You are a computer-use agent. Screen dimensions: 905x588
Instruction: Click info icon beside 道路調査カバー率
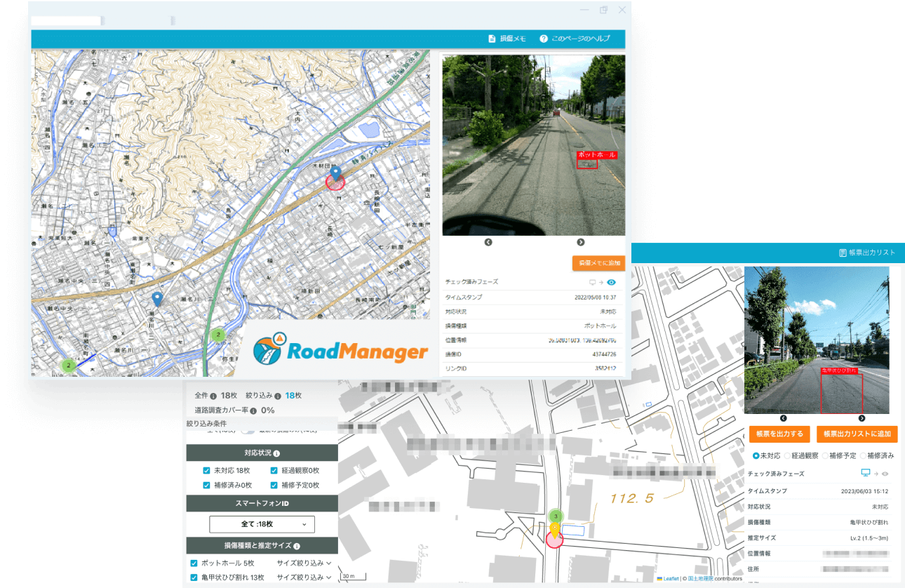tap(253, 410)
